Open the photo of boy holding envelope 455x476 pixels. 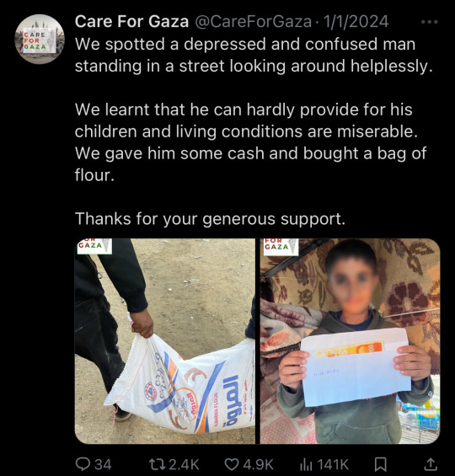pyautogui.click(x=350, y=341)
